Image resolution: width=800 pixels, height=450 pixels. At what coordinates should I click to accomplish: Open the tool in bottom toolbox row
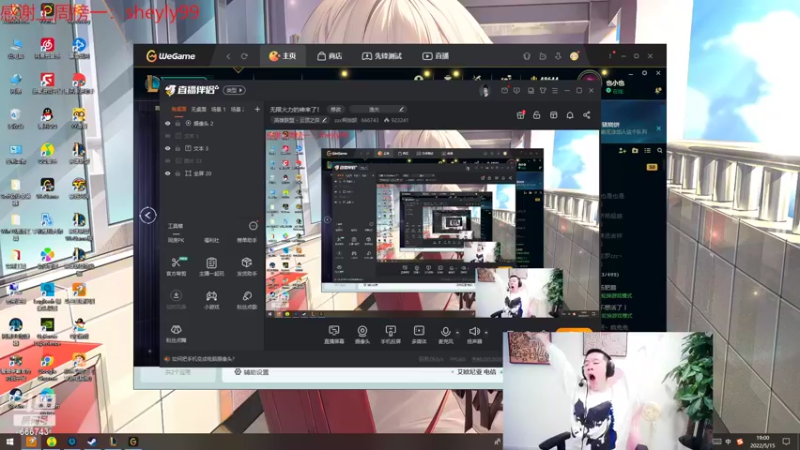point(176,333)
